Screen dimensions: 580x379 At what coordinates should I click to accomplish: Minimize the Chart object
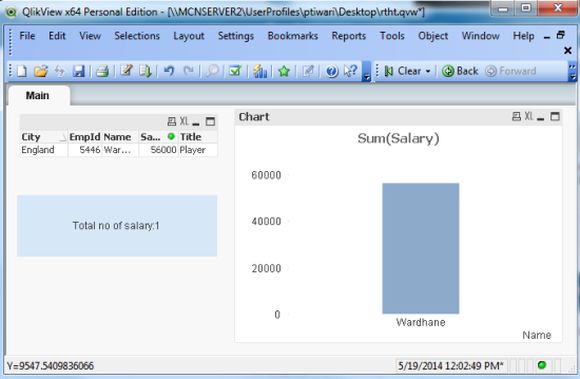[541, 118]
